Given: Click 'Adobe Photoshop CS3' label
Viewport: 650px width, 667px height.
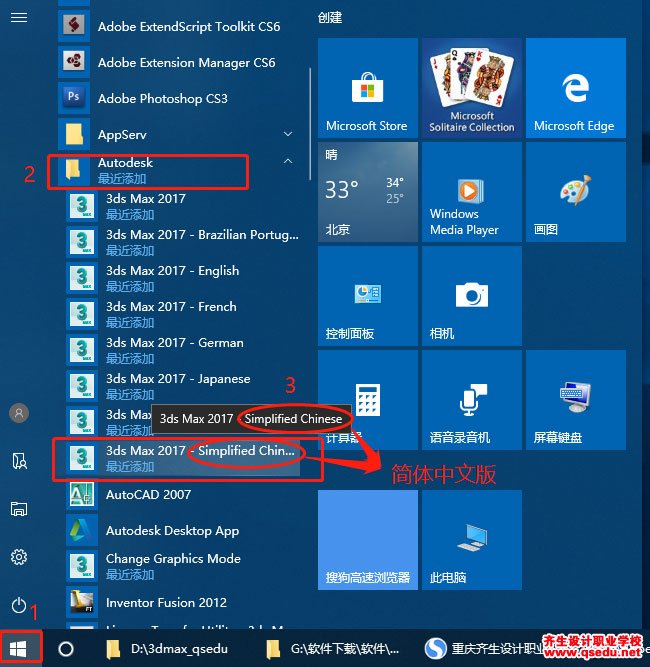Looking at the screenshot, I should (162, 99).
